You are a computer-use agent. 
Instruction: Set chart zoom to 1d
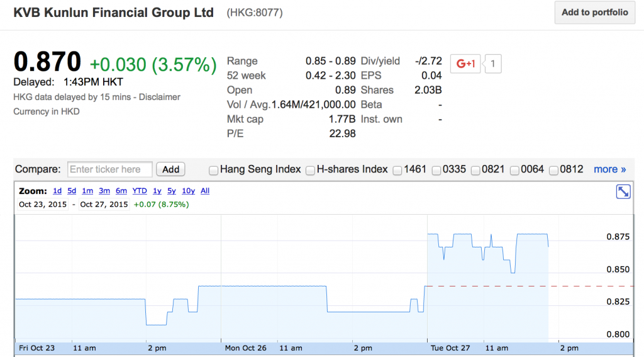tap(57, 191)
